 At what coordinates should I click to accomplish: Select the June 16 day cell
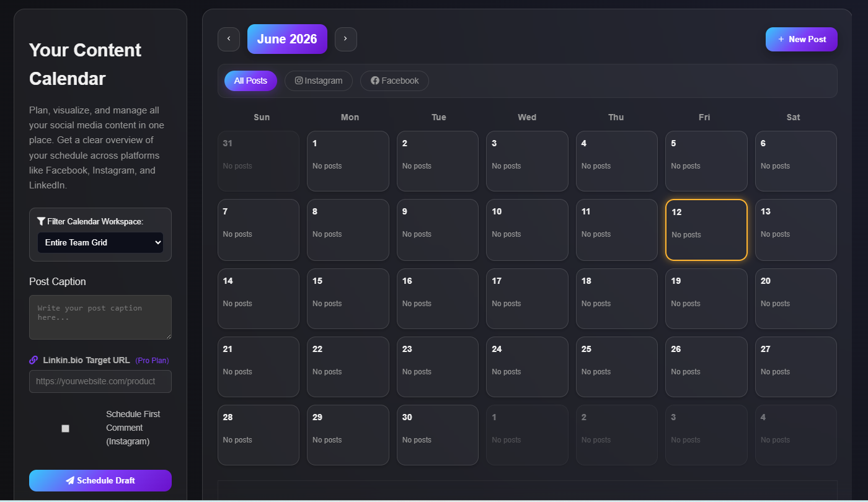(x=438, y=299)
